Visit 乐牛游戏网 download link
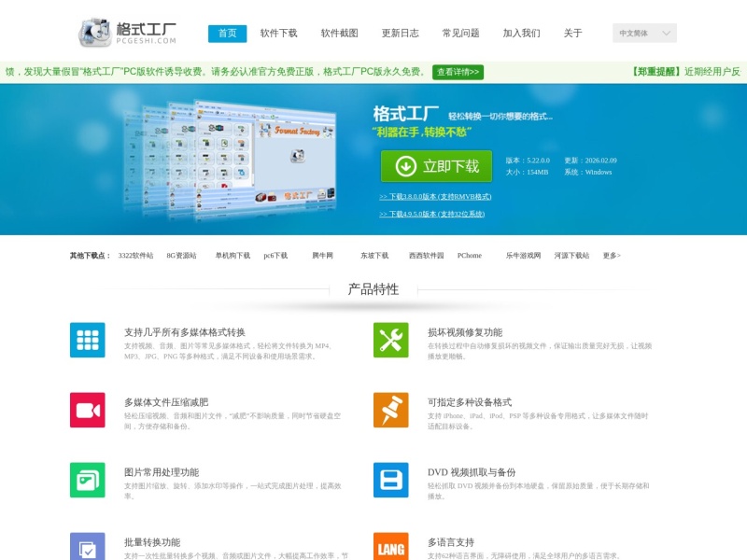Image resolution: width=747 pixels, height=560 pixels. 523,256
